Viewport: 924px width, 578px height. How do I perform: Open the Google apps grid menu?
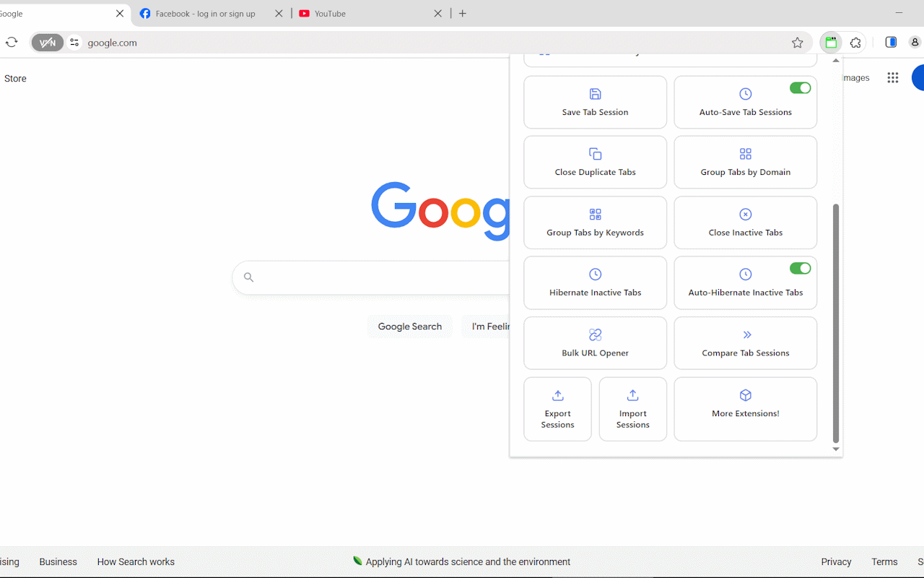[892, 78]
